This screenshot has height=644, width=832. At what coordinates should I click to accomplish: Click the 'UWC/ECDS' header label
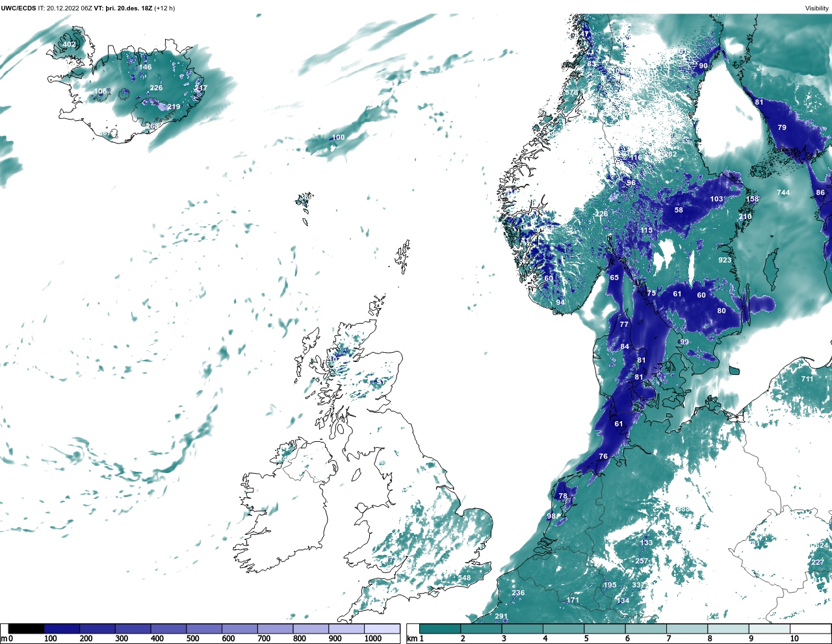pos(18,8)
